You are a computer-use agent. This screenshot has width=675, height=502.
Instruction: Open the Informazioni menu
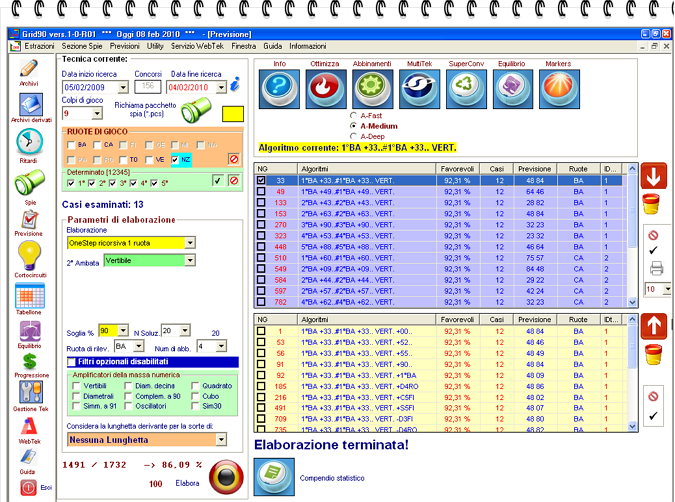click(307, 46)
